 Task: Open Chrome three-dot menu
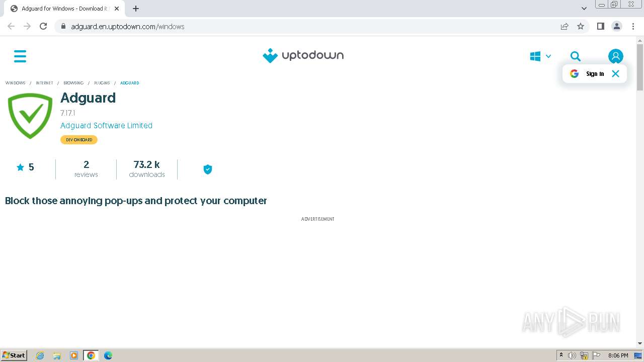[633, 26]
